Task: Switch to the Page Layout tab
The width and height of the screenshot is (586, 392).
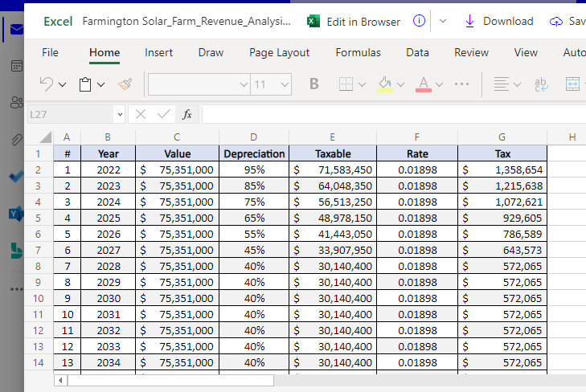Action: click(279, 52)
